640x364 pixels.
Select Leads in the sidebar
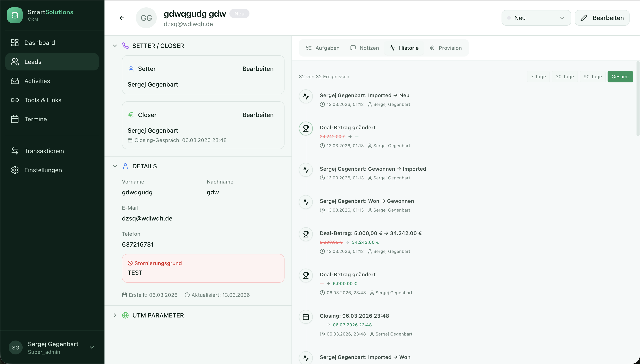33,62
